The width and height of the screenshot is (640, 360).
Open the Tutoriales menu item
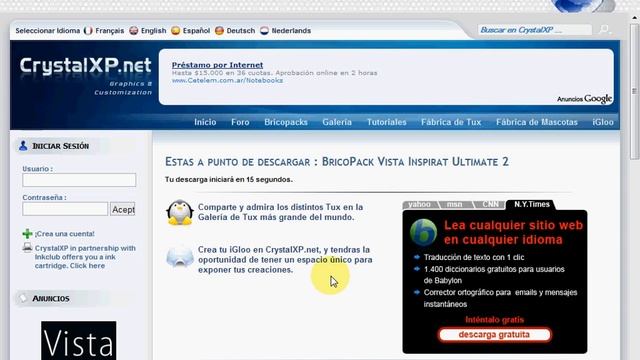click(387, 122)
